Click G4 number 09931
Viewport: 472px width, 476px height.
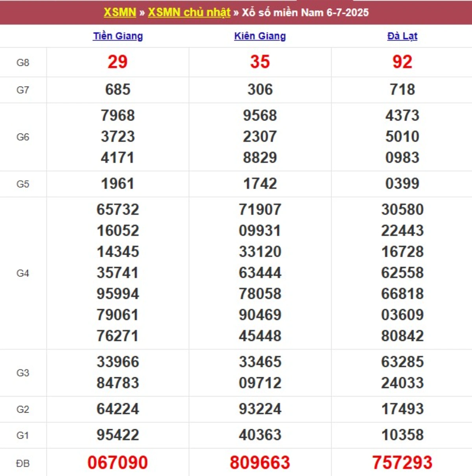point(260,231)
